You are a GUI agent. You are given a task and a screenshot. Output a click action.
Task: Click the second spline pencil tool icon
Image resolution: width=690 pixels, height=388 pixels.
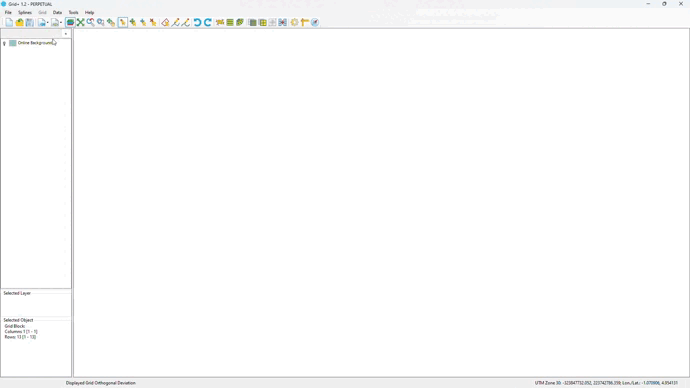coord(186,22)
